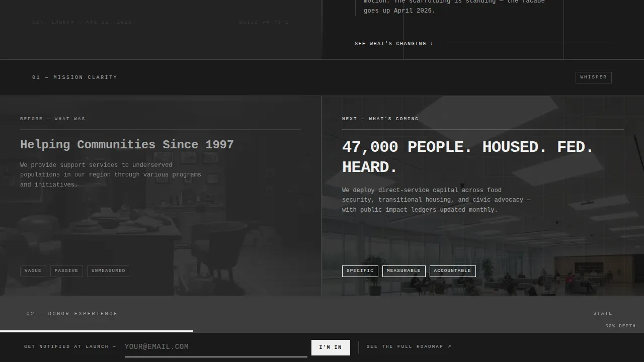Click the "02 — DONOR EXPERIENCE" section label

[x=72, y=314]
